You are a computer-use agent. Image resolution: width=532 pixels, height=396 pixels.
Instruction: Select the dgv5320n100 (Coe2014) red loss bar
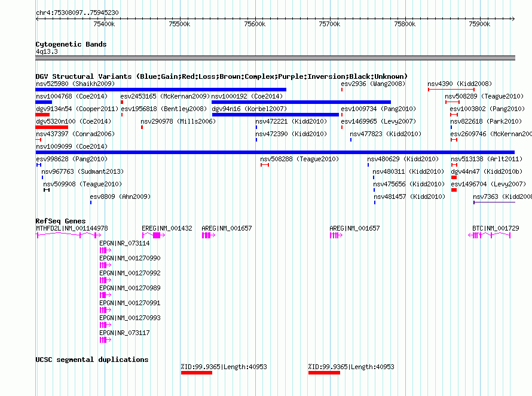51,127
